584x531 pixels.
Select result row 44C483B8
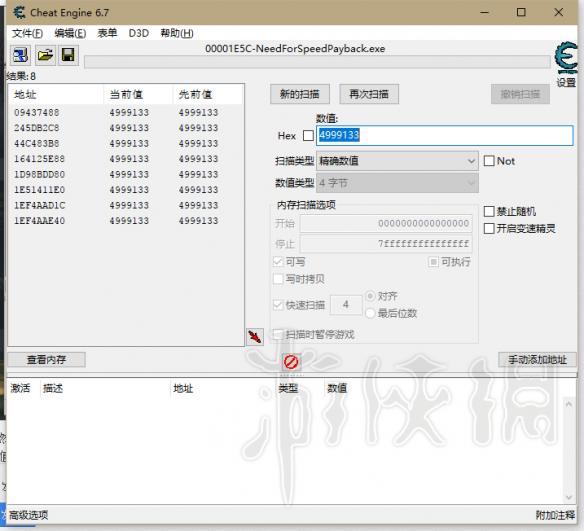tap(126, 143)
